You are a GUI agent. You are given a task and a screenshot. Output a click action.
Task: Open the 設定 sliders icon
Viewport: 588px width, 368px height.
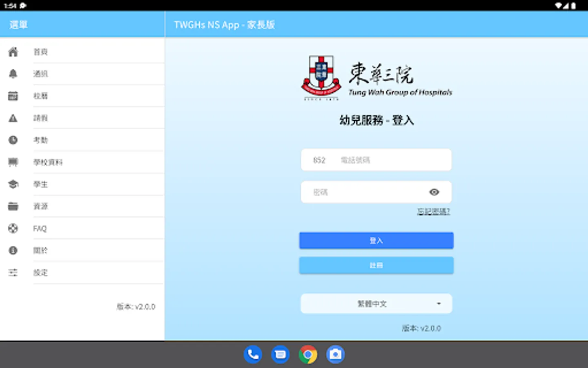13,273
